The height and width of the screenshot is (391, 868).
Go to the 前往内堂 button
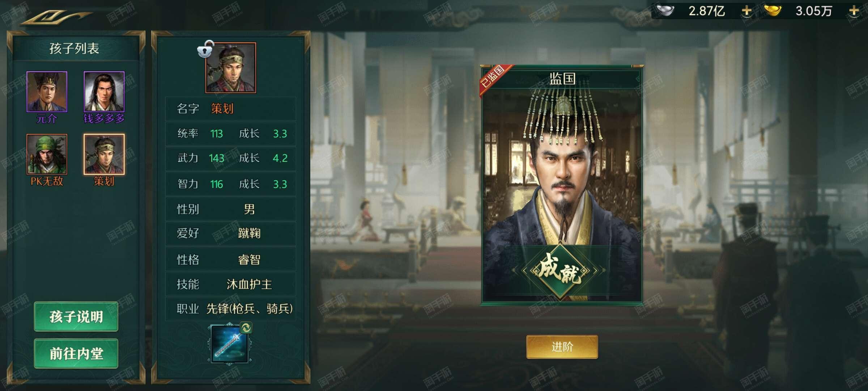coord(76,353)
